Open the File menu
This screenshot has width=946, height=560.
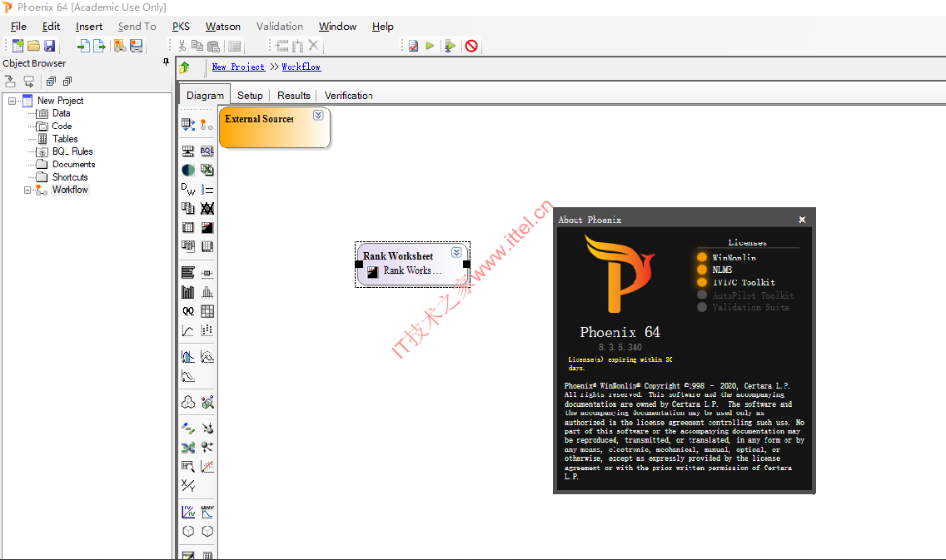point(18,27)
